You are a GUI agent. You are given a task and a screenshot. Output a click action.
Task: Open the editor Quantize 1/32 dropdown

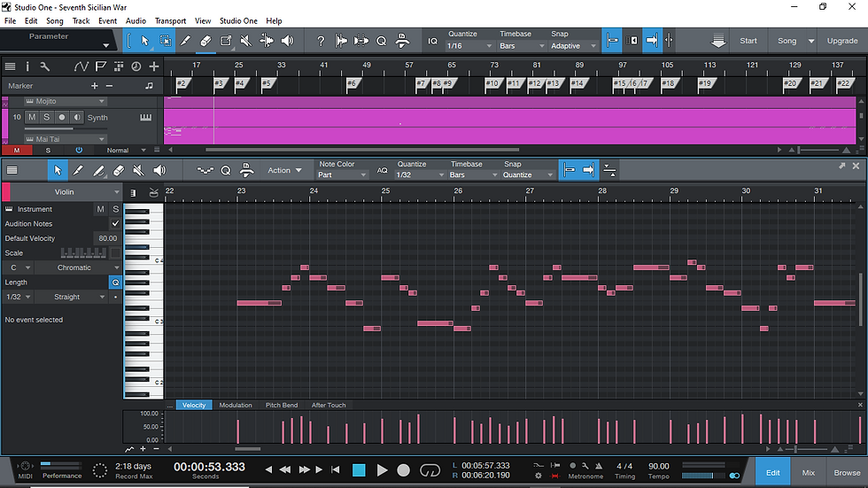[420, 174]
